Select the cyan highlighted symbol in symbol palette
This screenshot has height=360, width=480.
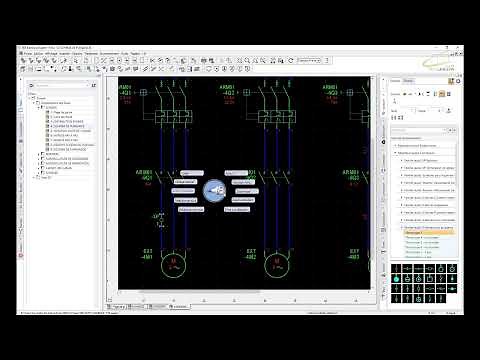396,279
